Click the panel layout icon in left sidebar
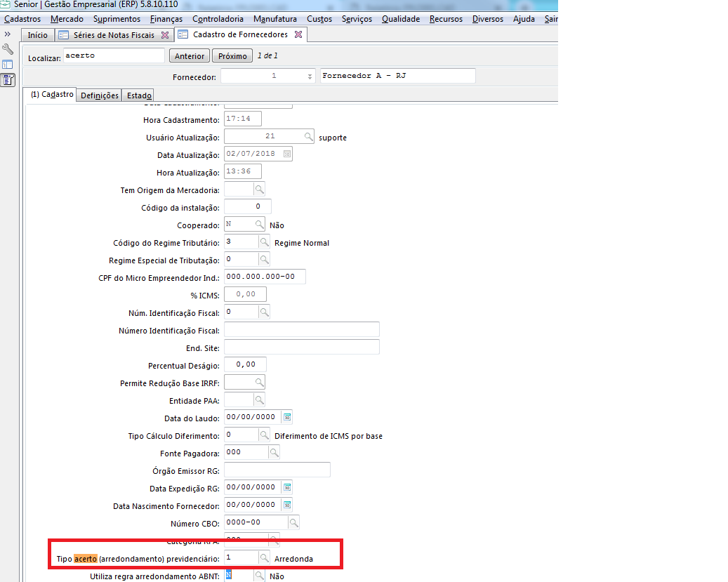728x582 pixels. (x=8, y=65)
